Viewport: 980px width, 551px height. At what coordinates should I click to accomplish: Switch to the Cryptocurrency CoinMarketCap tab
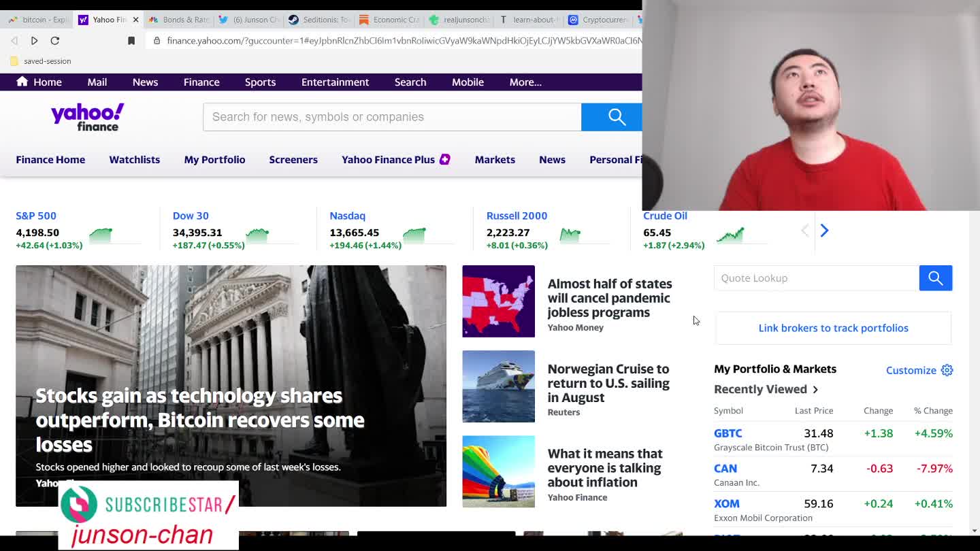click(598, 20)
